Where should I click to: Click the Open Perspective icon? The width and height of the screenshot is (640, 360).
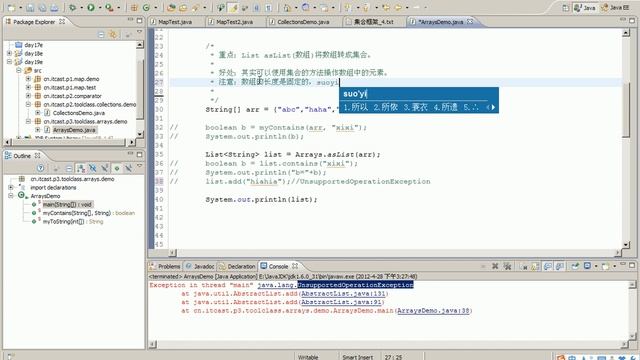point(566,7)
